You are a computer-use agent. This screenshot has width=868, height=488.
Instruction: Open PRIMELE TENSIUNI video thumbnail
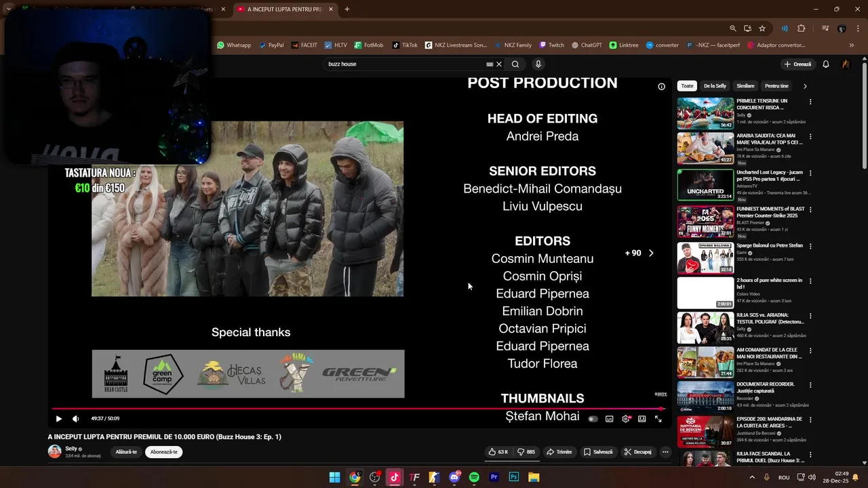pyautogui.click(x=705, y=113)
